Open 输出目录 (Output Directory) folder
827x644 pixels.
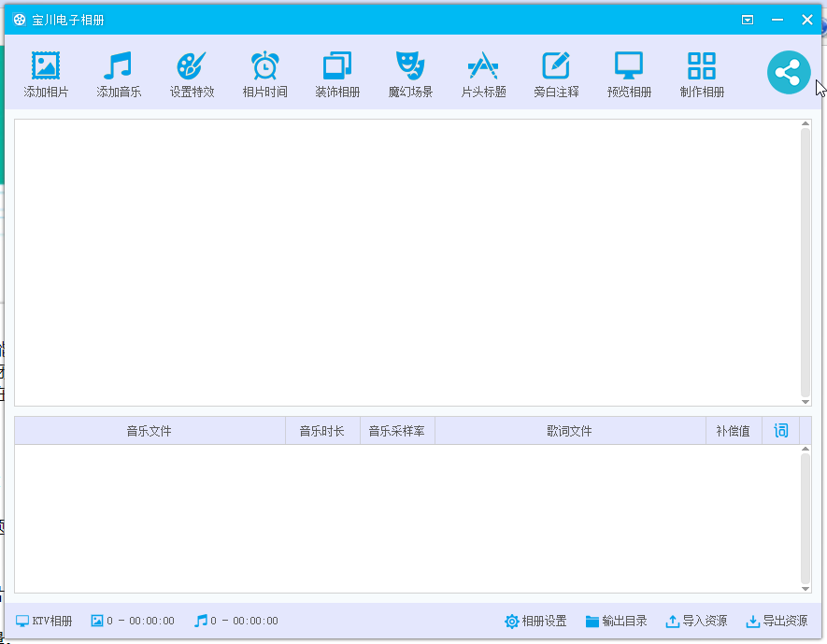pyautogui.click(x=616, y=621)
